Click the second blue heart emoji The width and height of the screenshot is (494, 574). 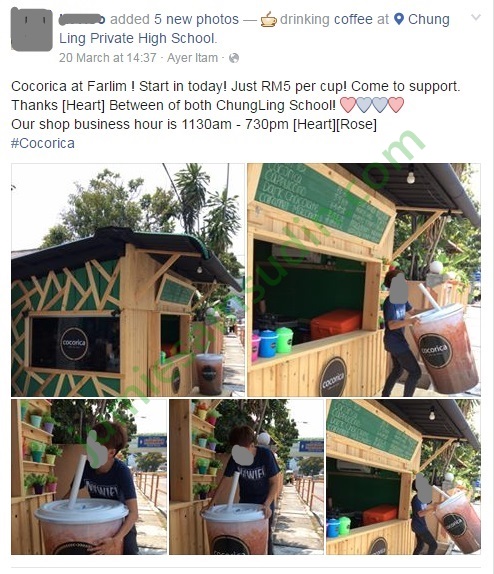pyautogui.click(x=380, y=105)
